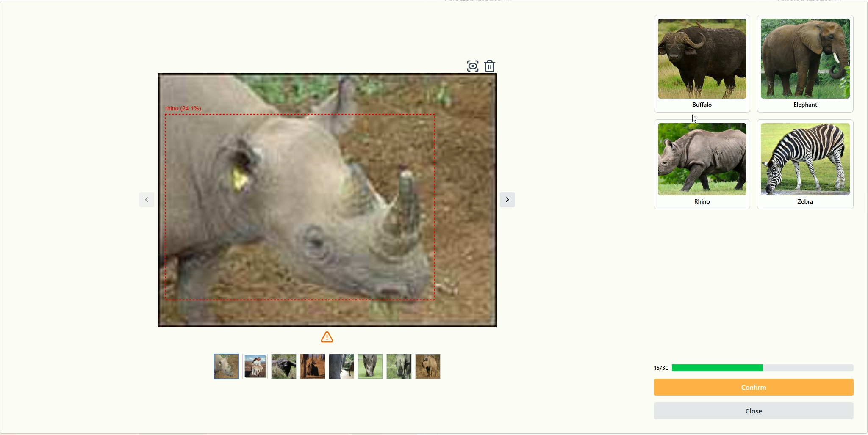Open last thumbnail of brown rhino

(x=428, y=366)
